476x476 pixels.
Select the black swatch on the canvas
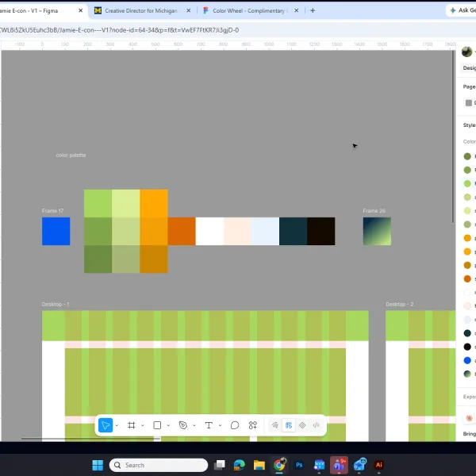coord(321,231)
